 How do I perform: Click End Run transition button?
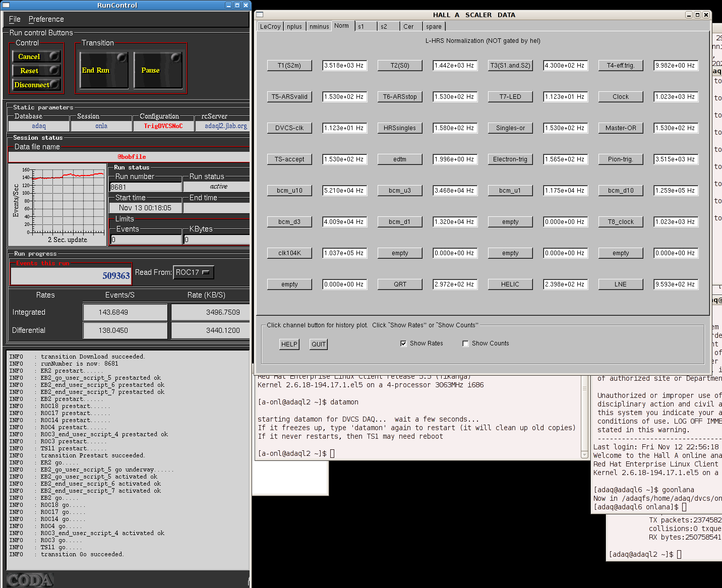point(104,70)
